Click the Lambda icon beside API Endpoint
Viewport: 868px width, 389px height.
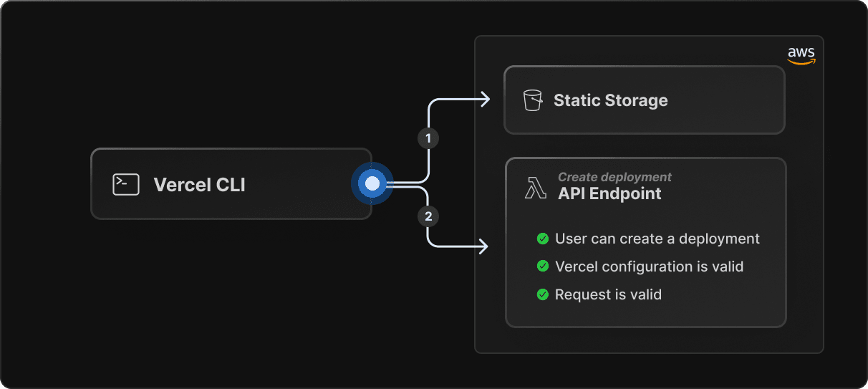click(536, 188)
